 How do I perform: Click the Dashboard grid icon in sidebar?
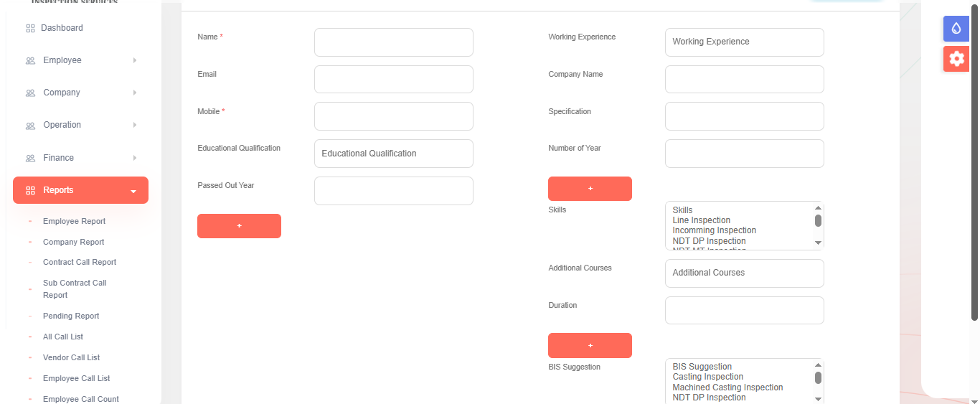[x=30, y=28]
